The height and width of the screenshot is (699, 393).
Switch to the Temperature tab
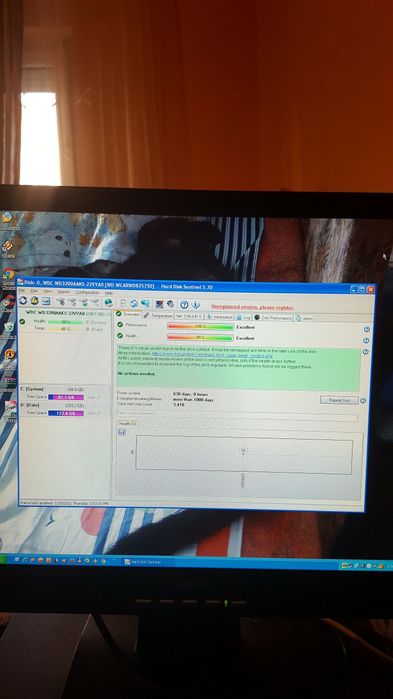click(158, 316)
